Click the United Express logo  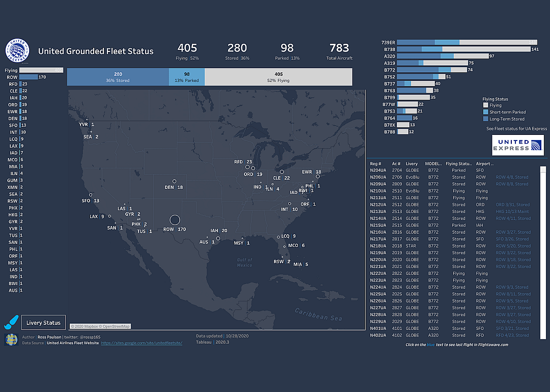coord(518,145)
